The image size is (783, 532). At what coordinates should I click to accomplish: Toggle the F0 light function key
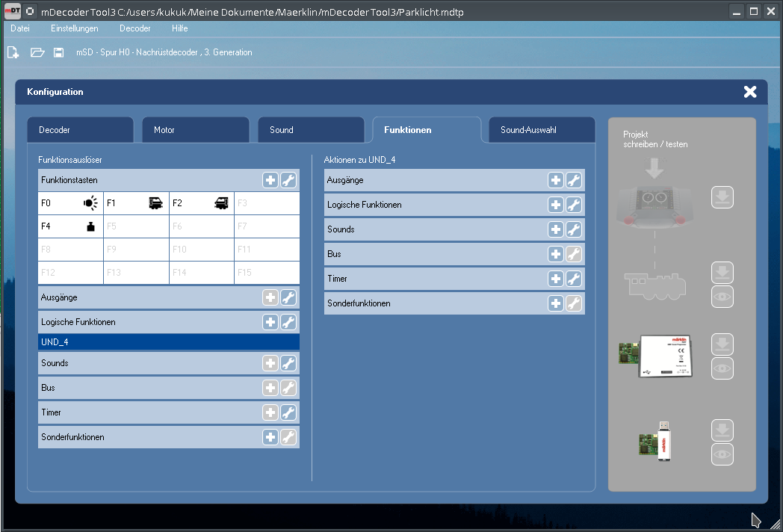tap(70, 203)
